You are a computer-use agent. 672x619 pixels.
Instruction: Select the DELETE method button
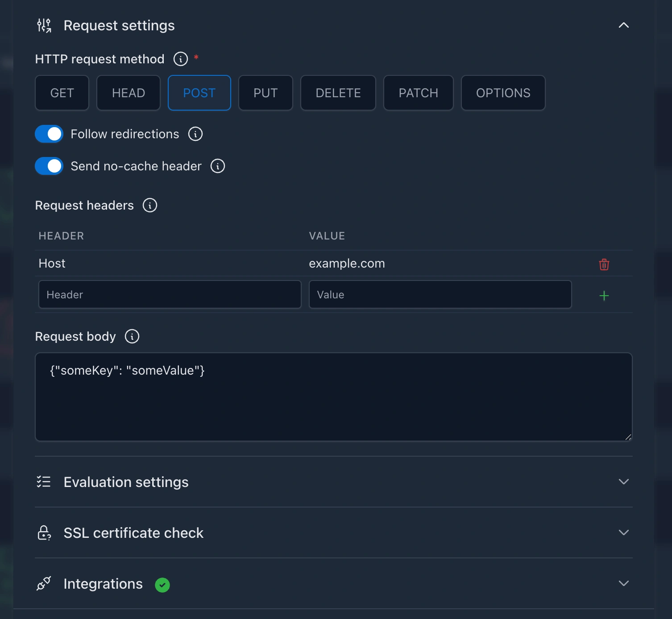point(338,93)
